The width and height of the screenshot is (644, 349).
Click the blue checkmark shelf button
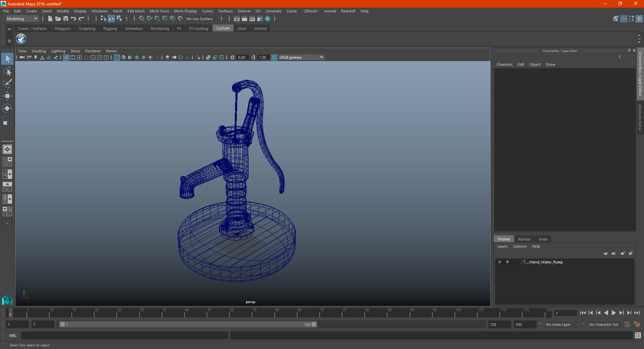[x=21, y=39]
